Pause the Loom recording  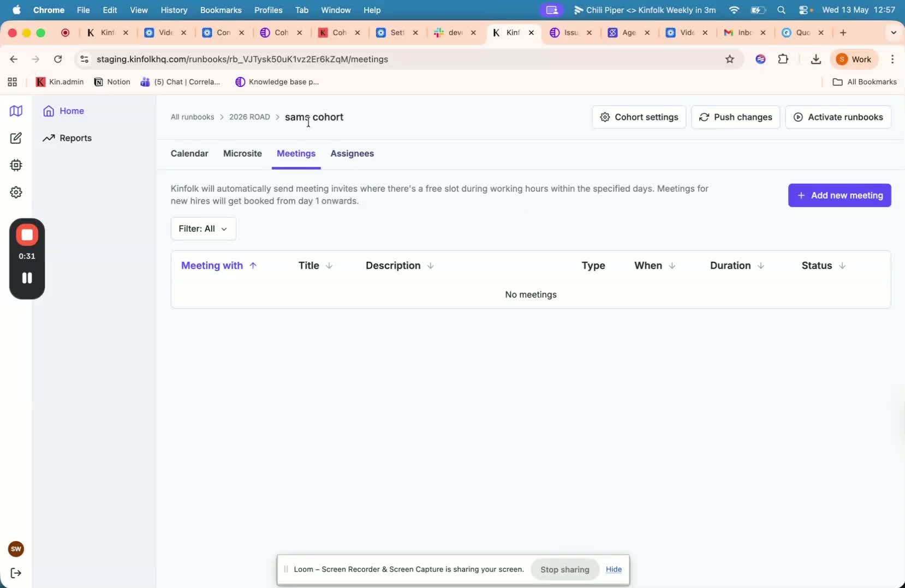[x=27, y=278]
